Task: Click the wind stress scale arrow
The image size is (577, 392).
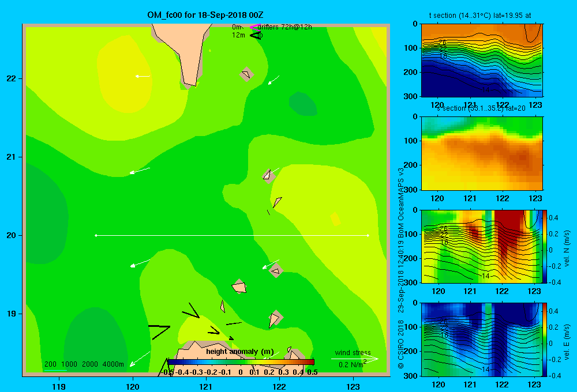Action: tap(355, 359)
